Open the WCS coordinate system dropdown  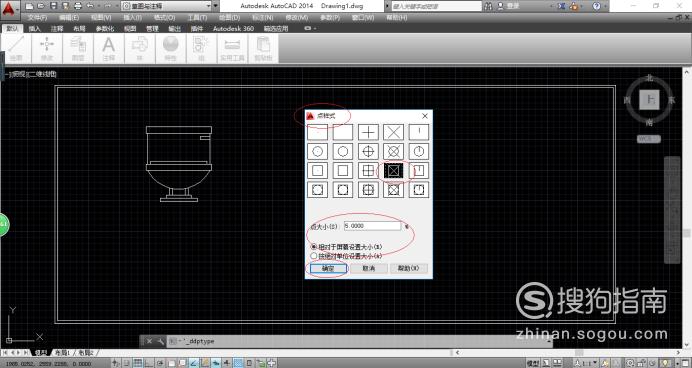[649, 139]
